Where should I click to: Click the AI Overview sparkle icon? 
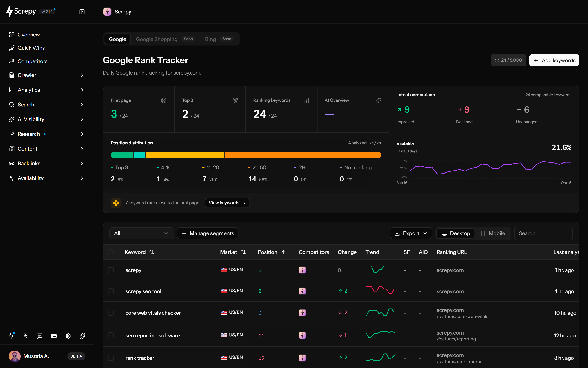[x=378, y=100]
